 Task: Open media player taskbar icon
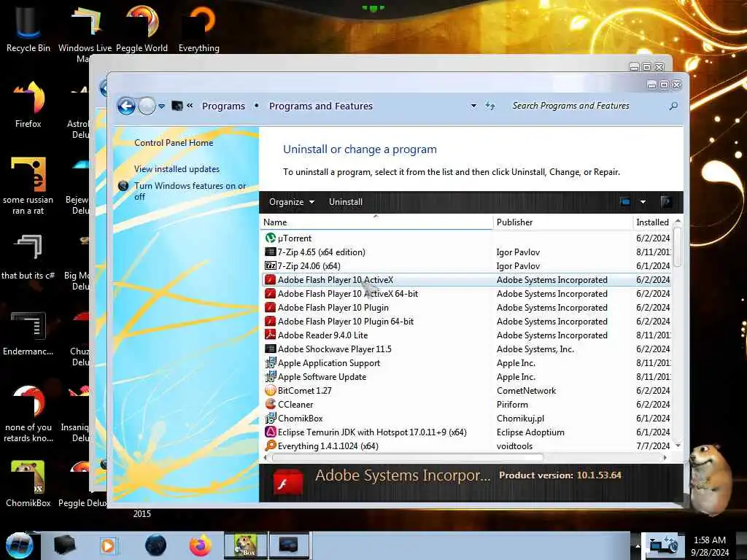[108, 545]
